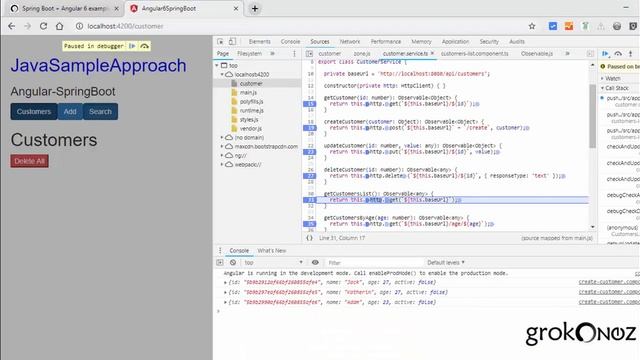Reload the page with the refresh icon
This screenshot has height=360, width=640.
(x=43, y=26)
